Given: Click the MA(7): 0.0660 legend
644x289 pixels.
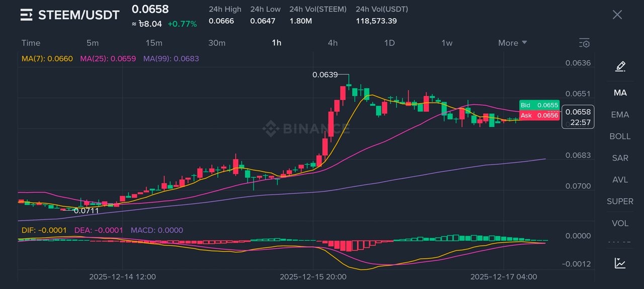Looking at the screenshot, I should point(47,58).
